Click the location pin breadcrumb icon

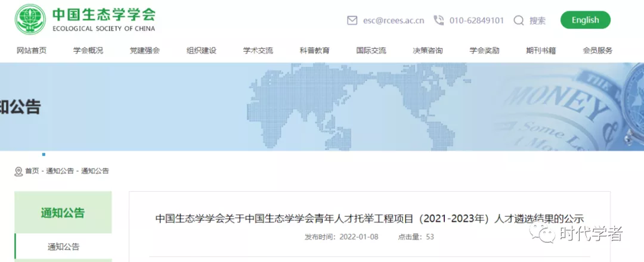tap(18, 171)
